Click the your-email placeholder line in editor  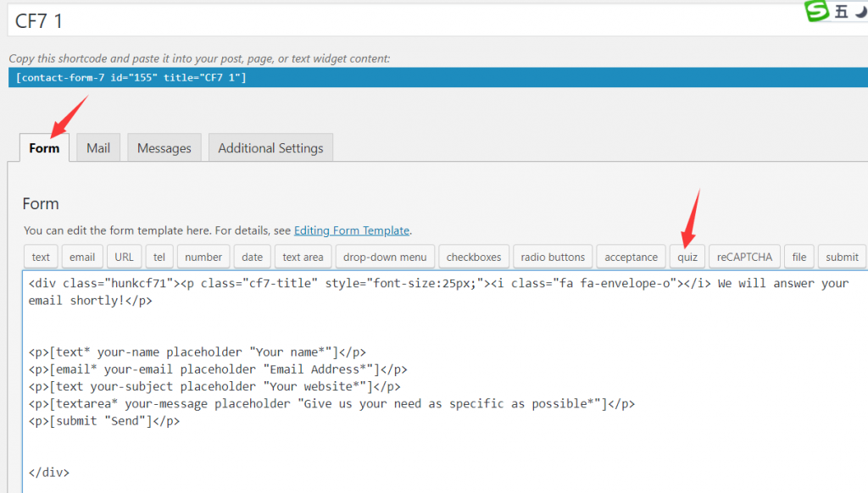(x=218, y=369)
